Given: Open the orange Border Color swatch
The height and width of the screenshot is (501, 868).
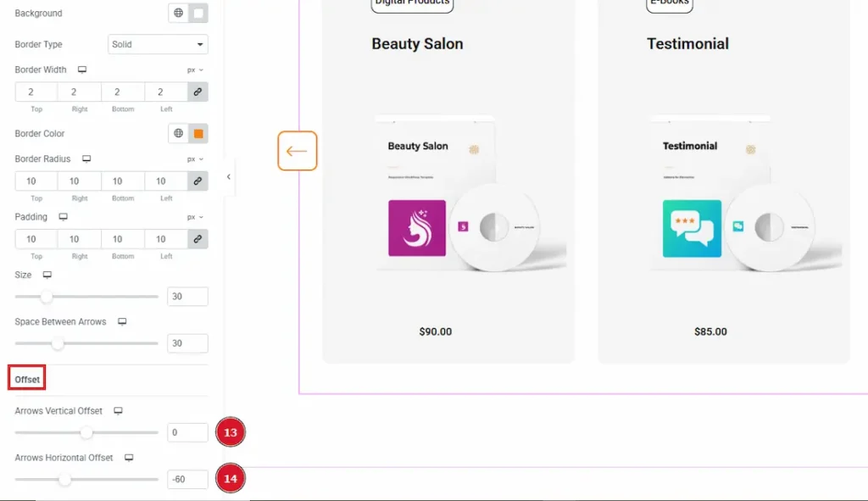Looking at the screenshot, I should (x=198, y=133).
